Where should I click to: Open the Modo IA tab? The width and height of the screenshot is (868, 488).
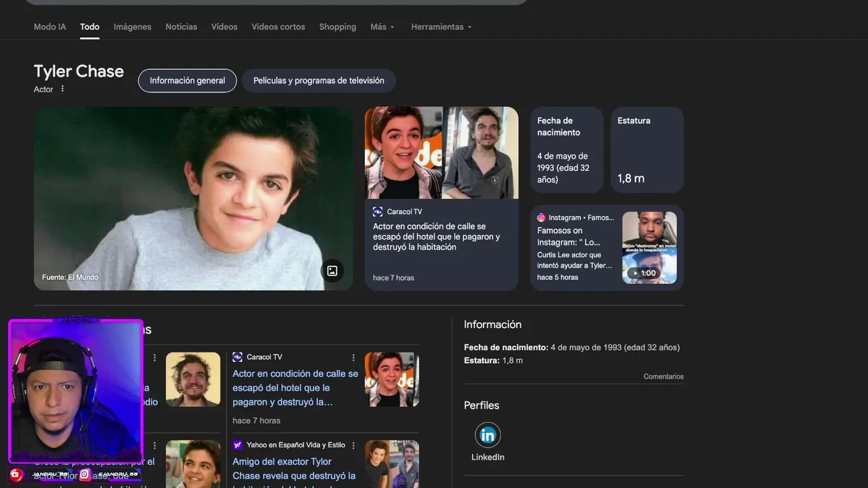50,26
